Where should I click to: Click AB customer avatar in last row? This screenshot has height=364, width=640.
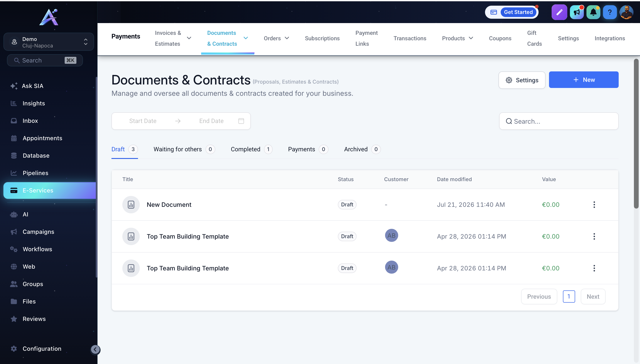[x=391, y=267]
